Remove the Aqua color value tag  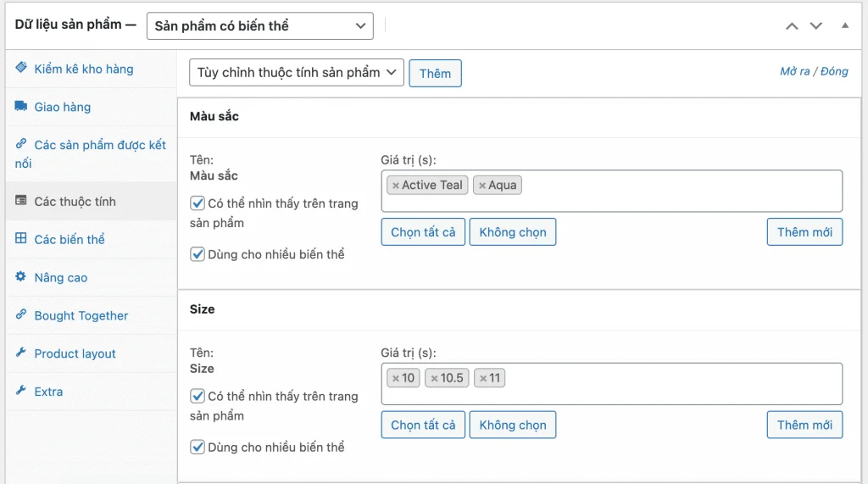[x=482, y=186]
